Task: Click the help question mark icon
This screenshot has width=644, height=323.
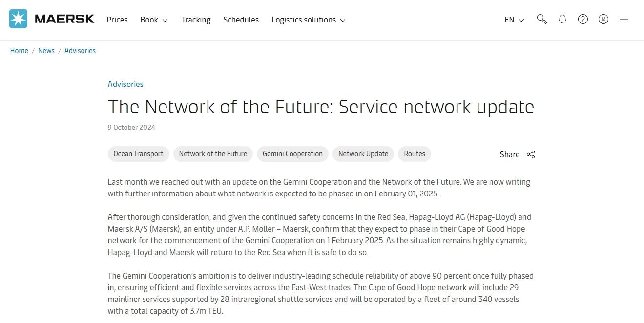Action: pyautogui.click(x=583, y=19)
